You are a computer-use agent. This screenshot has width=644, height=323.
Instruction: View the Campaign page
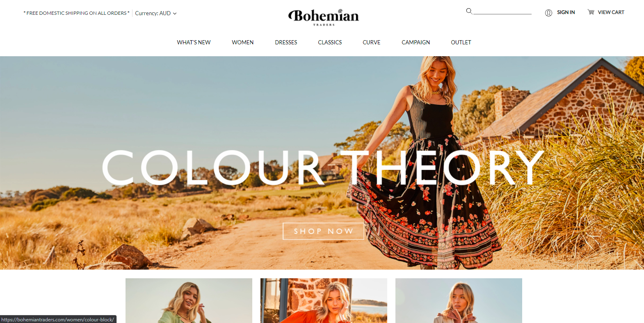(x=416, y=42)
